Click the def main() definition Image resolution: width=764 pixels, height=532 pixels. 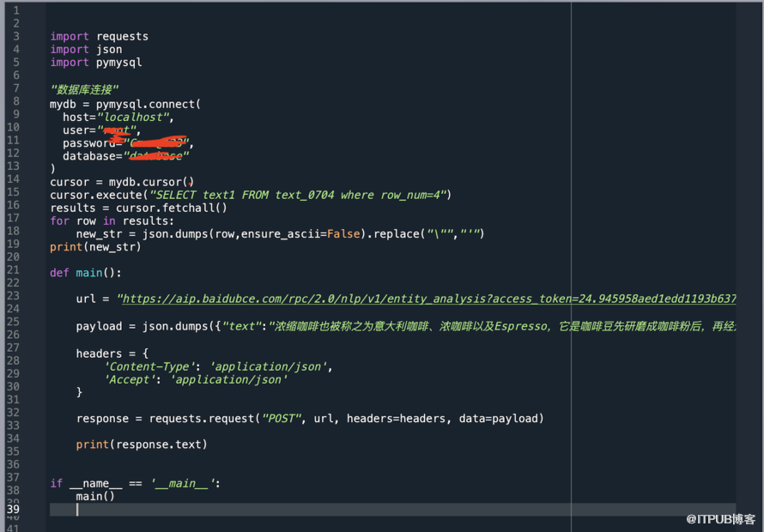(x=86, y=273)
